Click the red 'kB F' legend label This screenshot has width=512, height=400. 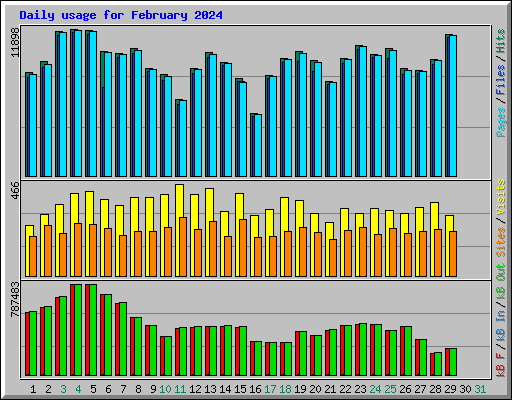tap(501, 364)
